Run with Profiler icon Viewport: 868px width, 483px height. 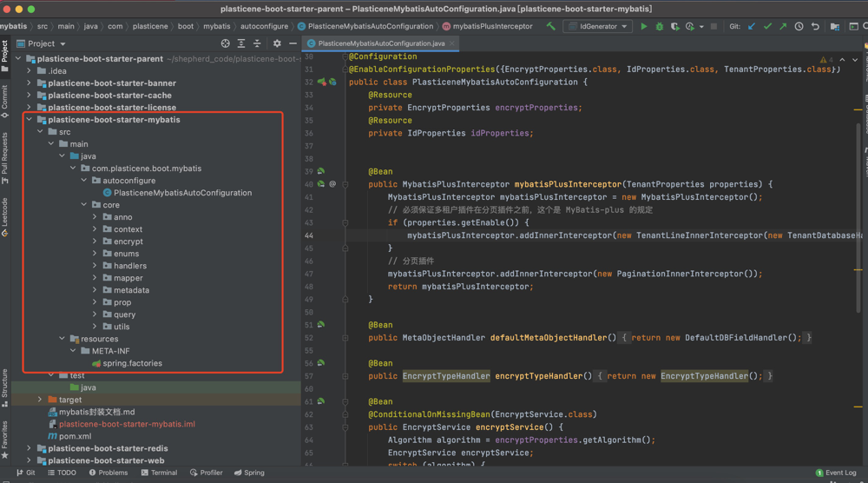[690, 26]
